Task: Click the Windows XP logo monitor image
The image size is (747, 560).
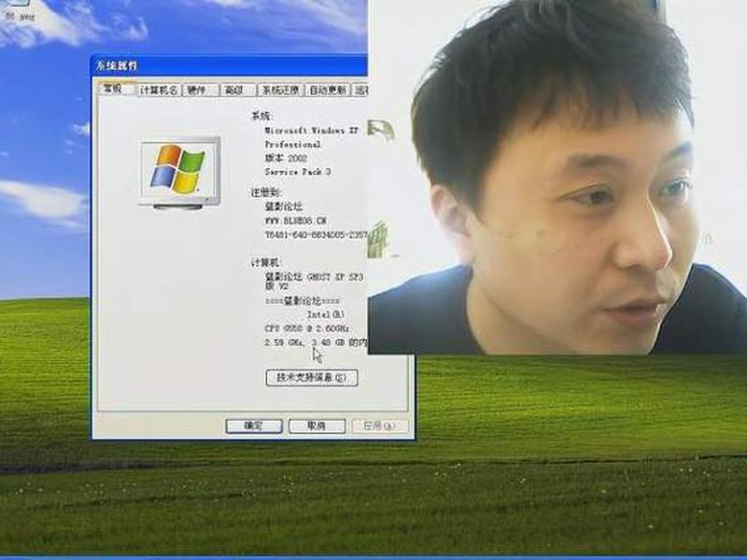Action: [x=180, y=173]
